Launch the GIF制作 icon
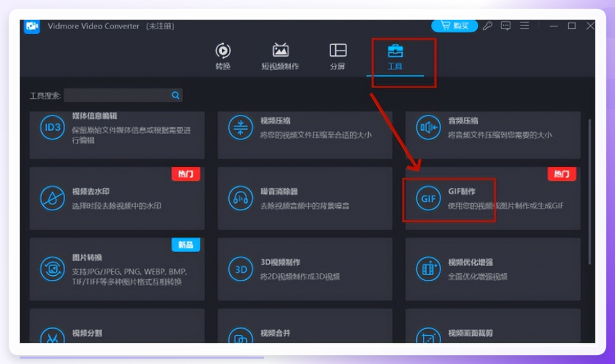The height and width of the screenshot is (364, 615). (428, 198)
